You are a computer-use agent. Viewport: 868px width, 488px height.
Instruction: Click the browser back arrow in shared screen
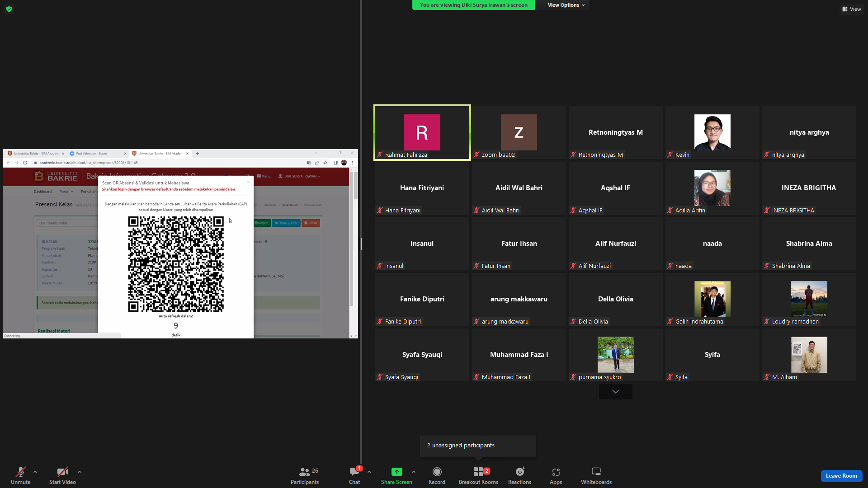click(x=8, y=163)
